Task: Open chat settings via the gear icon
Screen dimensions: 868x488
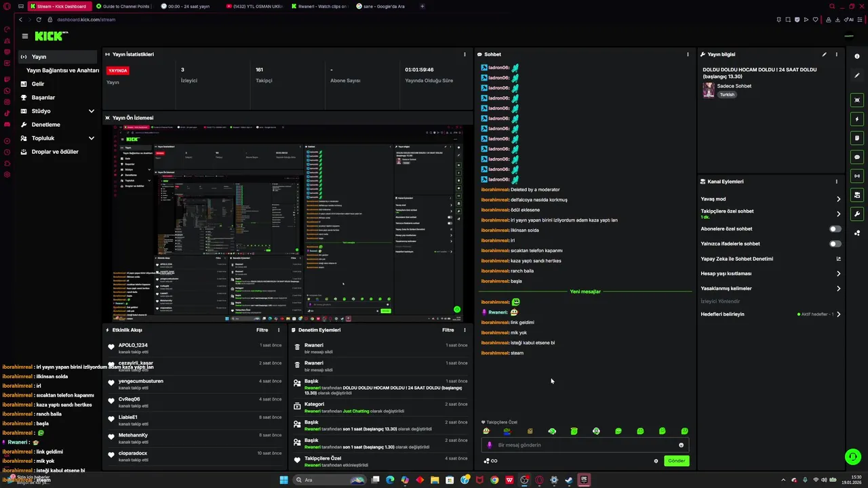Action: (656, 461)
